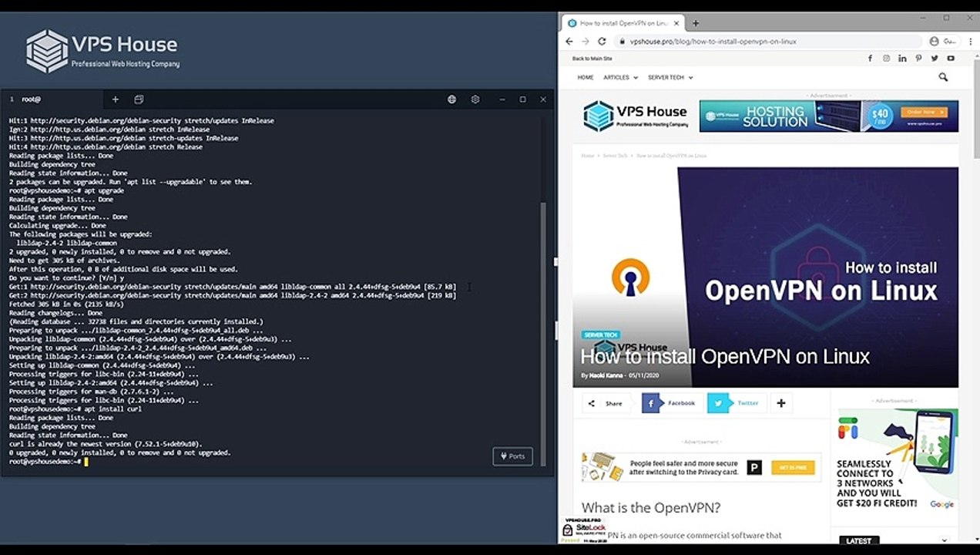The height and width of the screenshot is (555, 980).
Task: Expand the ARTICLES dropdown menu
Action: coord(620,78)
